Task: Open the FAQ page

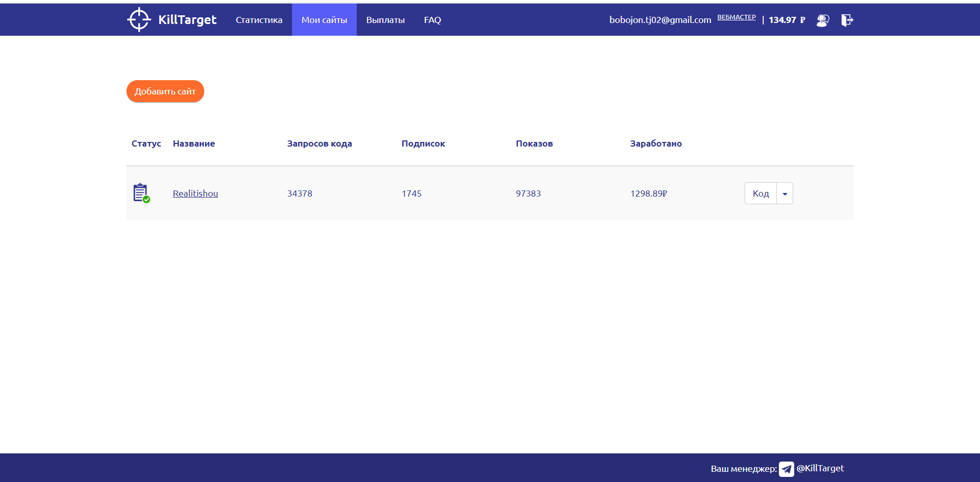Action: tap(432, 20)
